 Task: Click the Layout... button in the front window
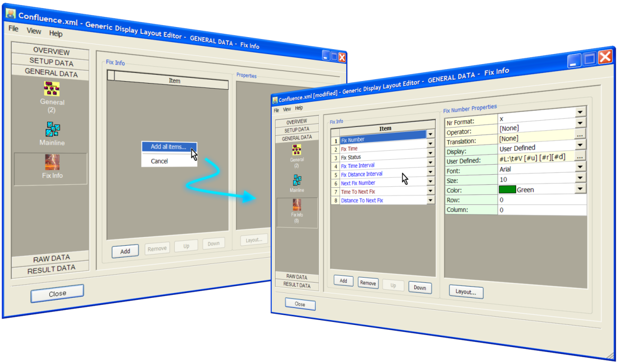(466, 292)
